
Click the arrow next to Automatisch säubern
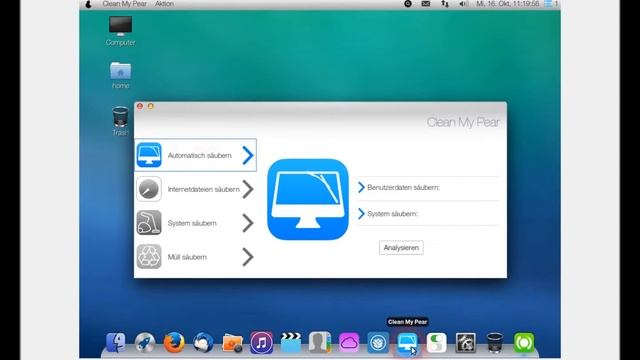pyautogui.click(x=248, y=155)
